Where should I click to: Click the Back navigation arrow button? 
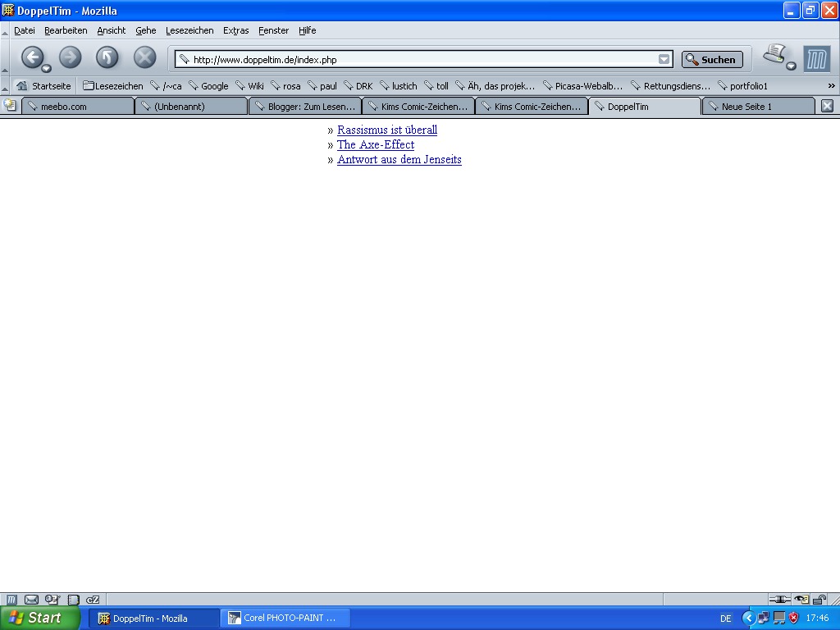click(31, 57)
